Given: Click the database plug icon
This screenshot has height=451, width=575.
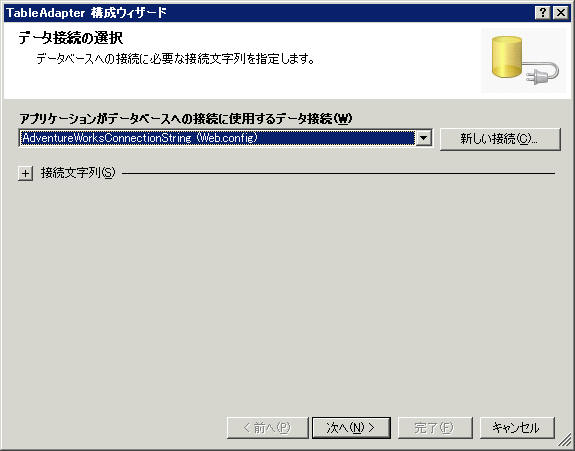Looking at the screenshot, I should 524,60.
